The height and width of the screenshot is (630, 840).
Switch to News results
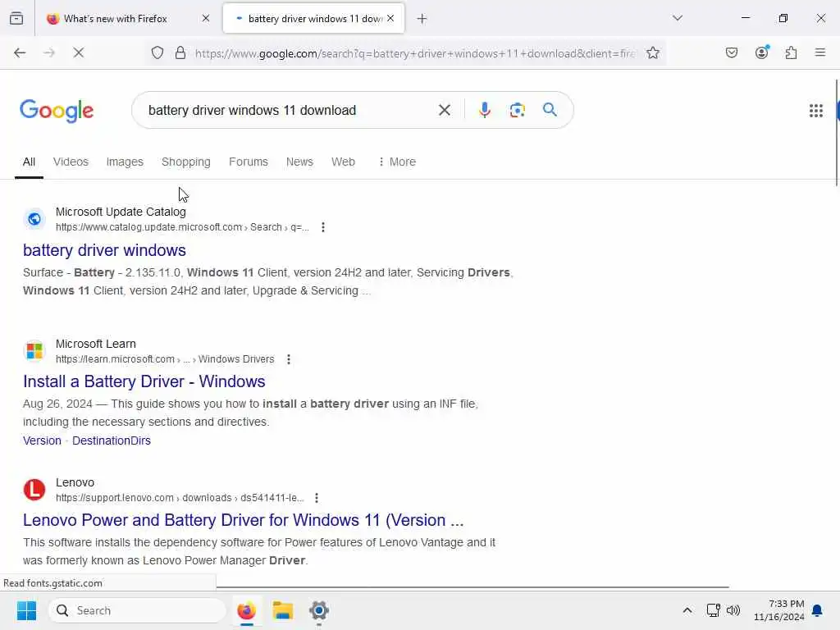tap(299, 162)
